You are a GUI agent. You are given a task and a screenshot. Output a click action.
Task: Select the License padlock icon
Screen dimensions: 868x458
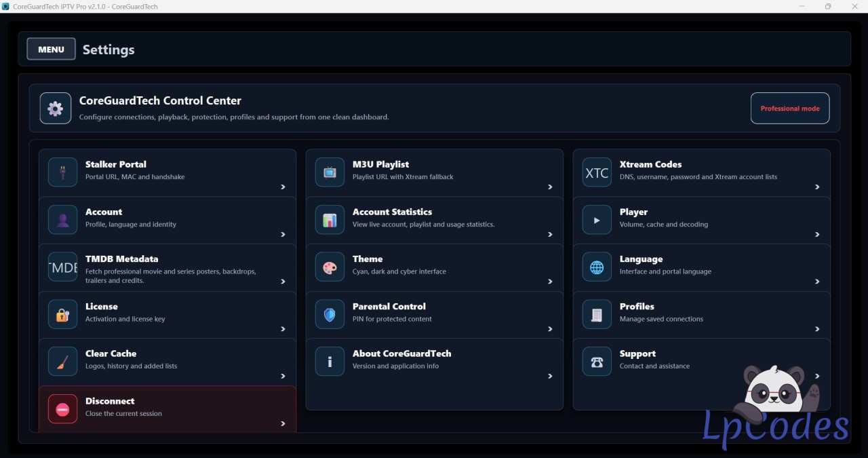62,315
